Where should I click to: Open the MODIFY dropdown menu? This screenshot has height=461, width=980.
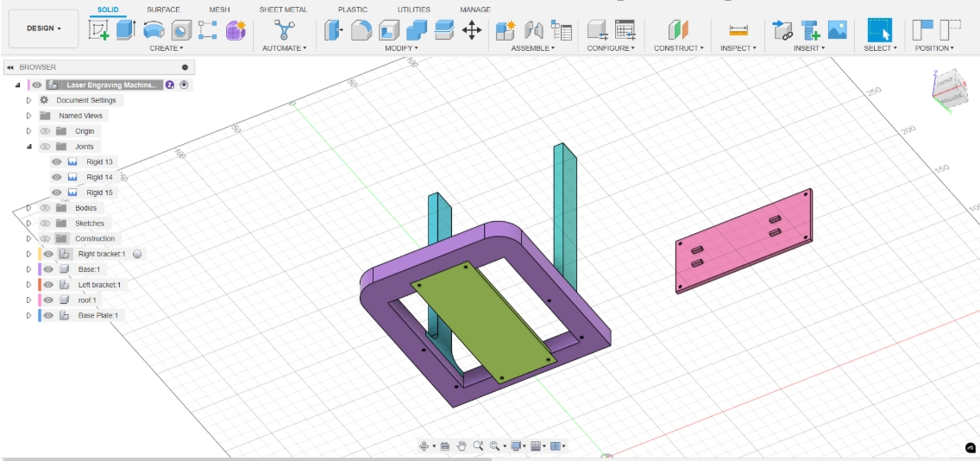(402, 48)
